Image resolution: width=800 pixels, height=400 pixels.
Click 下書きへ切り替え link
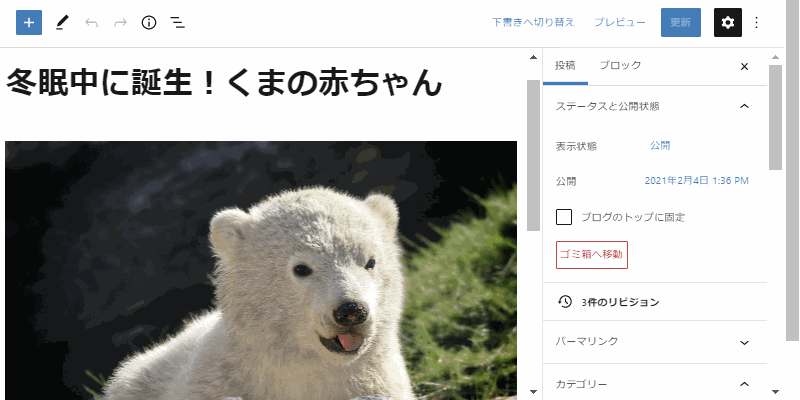tap(533, 22)
